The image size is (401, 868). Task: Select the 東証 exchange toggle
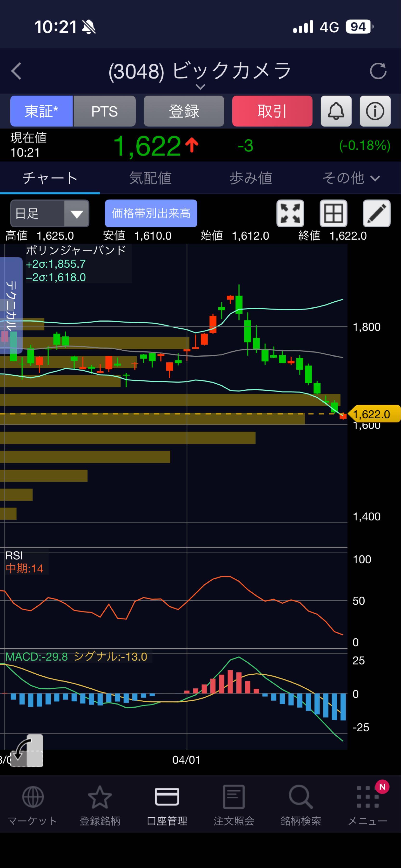[41, 111]
